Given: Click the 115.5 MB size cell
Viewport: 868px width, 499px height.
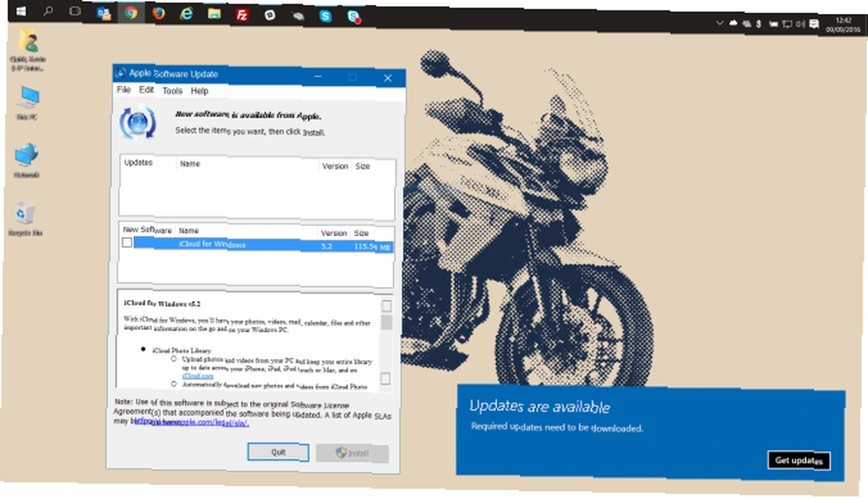Looking at the screenshot, I should (372, 246).
